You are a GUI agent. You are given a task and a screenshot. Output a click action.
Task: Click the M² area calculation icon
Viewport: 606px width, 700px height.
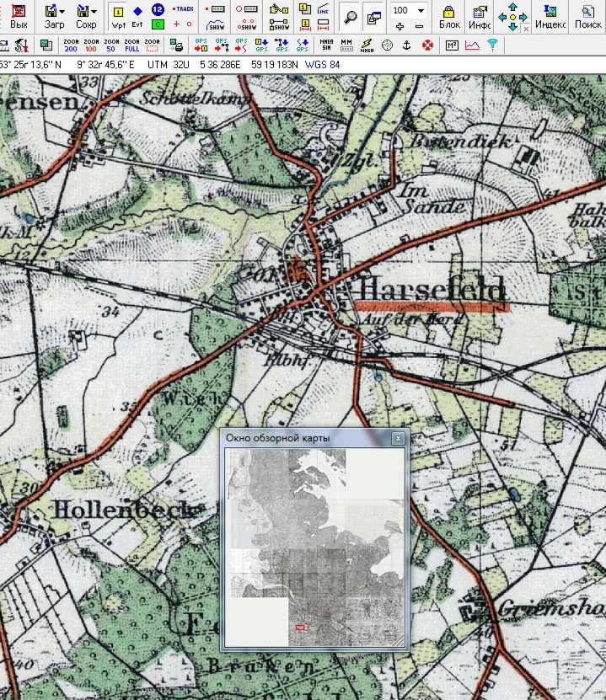click(x=452, y=45)
